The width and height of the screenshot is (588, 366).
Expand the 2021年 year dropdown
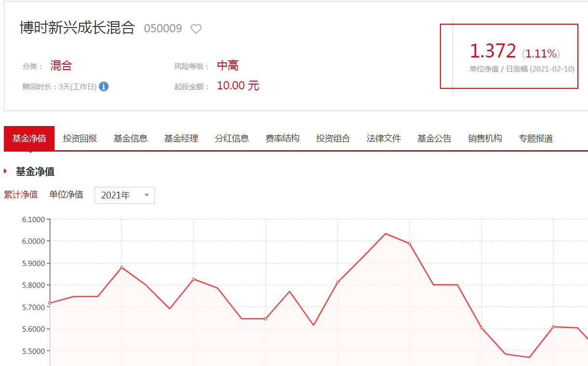point(124,195)
